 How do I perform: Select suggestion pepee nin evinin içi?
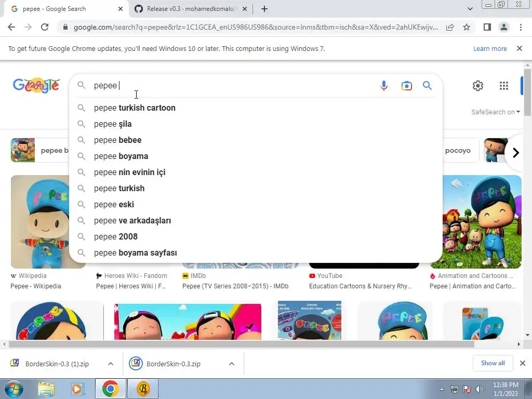[256, 172]
